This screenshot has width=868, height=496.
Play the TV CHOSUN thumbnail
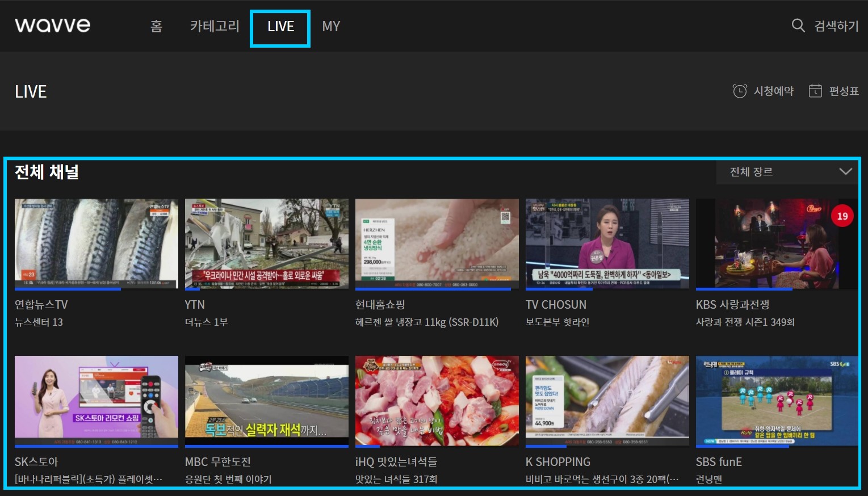pyautogui.click(x=607, y=244)
